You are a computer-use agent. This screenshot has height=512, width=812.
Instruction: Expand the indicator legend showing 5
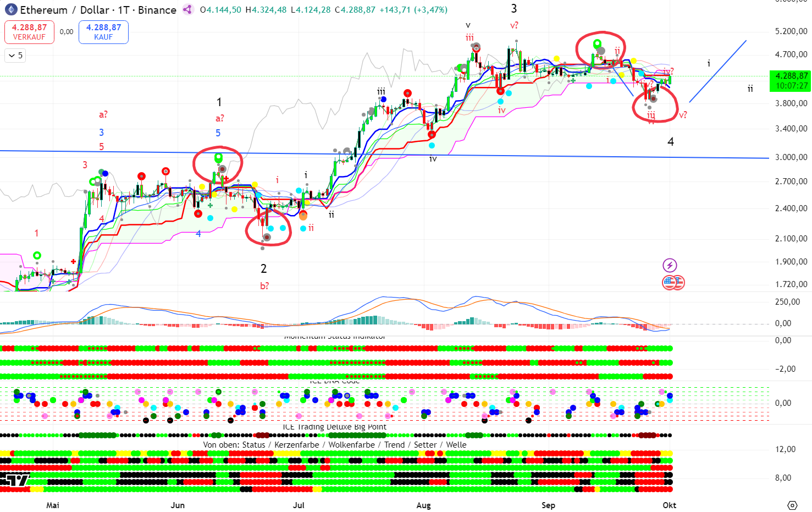tap(15, 56)
